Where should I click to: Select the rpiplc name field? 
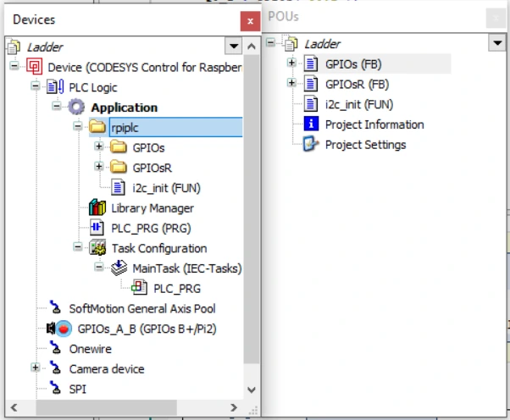tap(176, 127)
